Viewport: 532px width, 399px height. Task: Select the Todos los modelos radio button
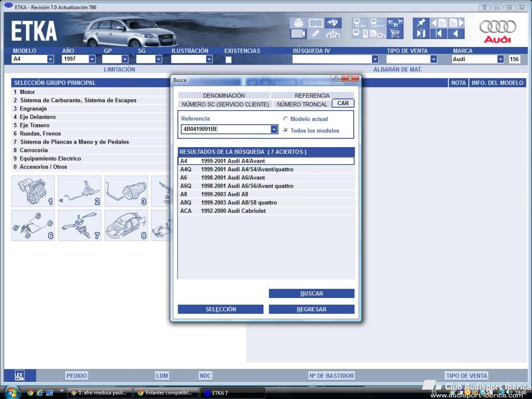pos(286,130)
